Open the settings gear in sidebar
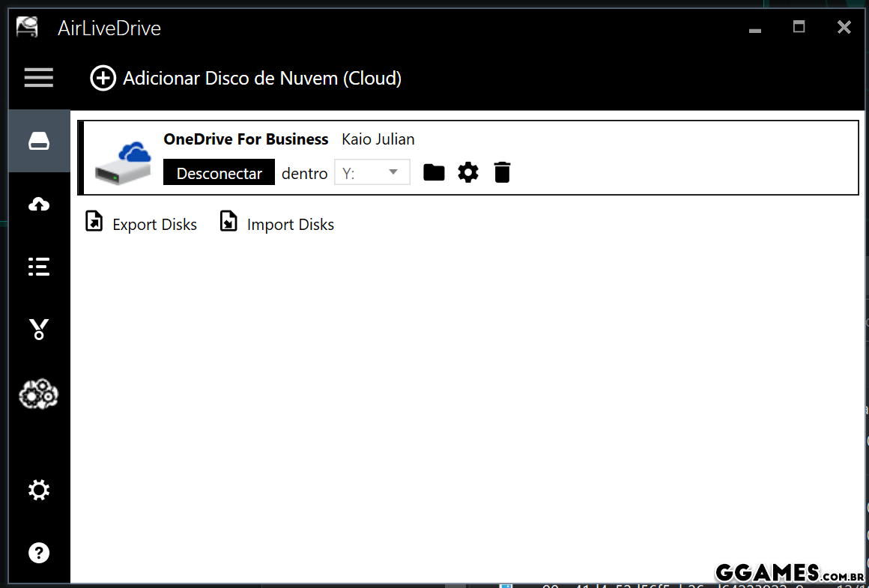The height and width of the screenshot is (588, 869). click(x=39, y=491)
